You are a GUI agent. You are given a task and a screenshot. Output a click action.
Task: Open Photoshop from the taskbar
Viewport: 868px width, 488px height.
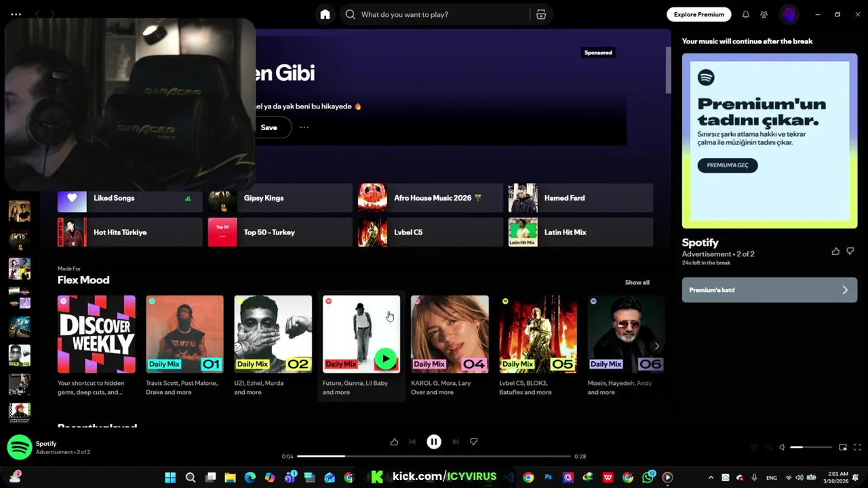549,477
